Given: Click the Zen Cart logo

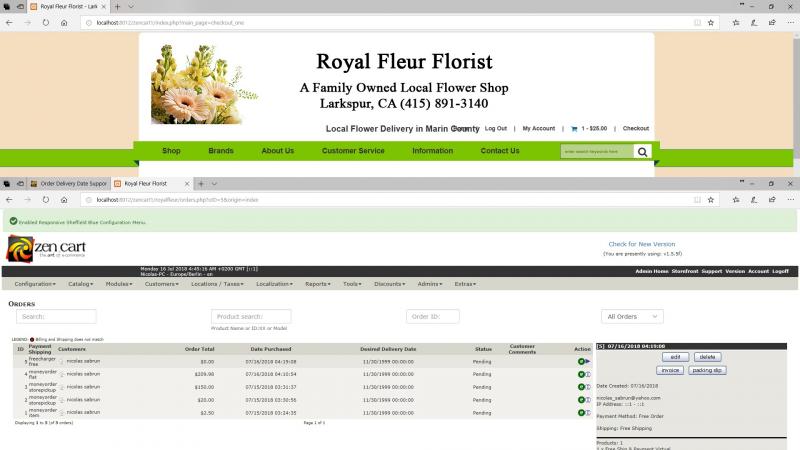Looking at the screenshot, I should [x=46, y=249].
